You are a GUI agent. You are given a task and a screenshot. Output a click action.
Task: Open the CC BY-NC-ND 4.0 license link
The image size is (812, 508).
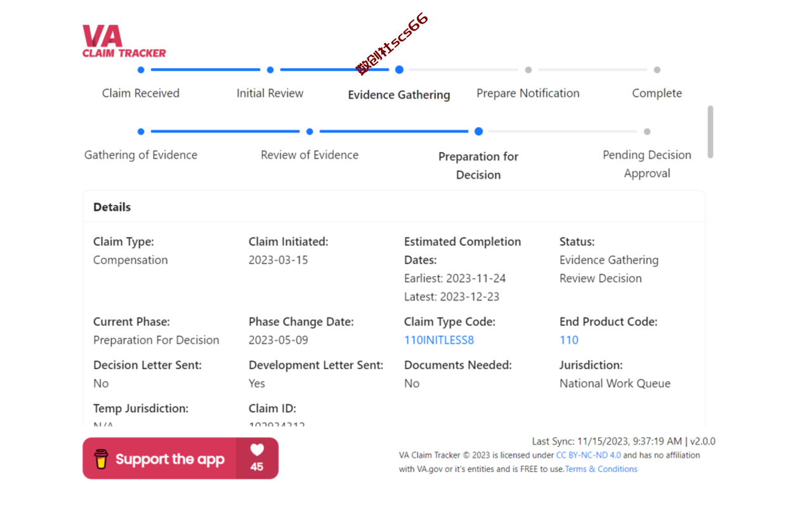coord(589,455)
